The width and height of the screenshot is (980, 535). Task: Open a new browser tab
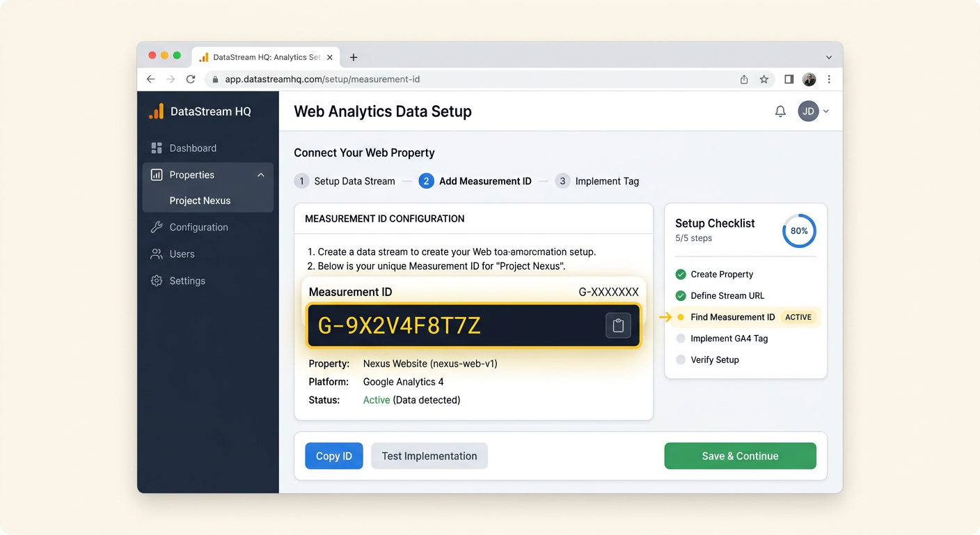(354, 57)
